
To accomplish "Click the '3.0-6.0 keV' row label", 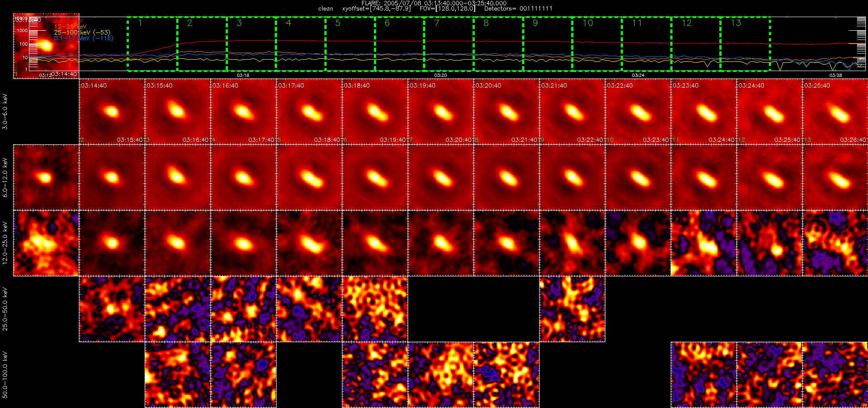I will 5,111.
